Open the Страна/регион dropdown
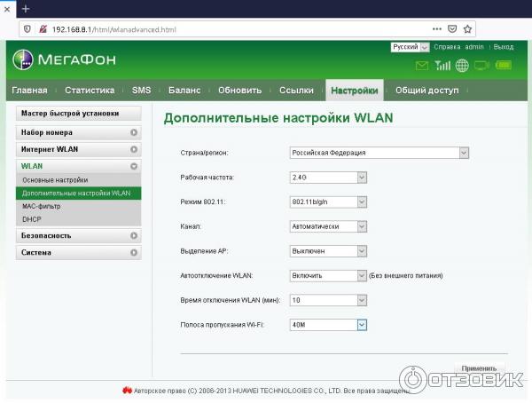 (379, 153)
